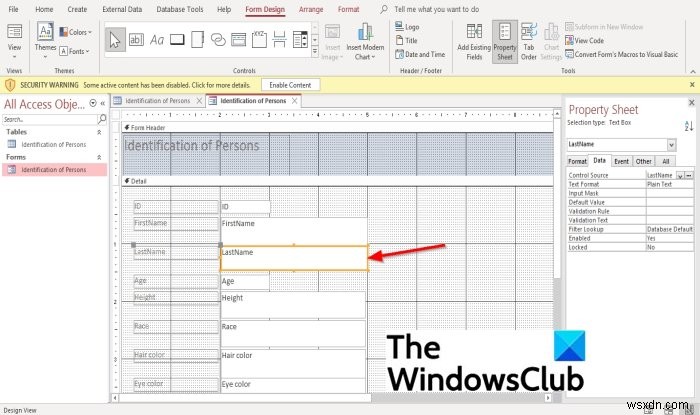Switch to the Create ribbon tab
The image size is (700, 415).
click(x=77, y=9)
